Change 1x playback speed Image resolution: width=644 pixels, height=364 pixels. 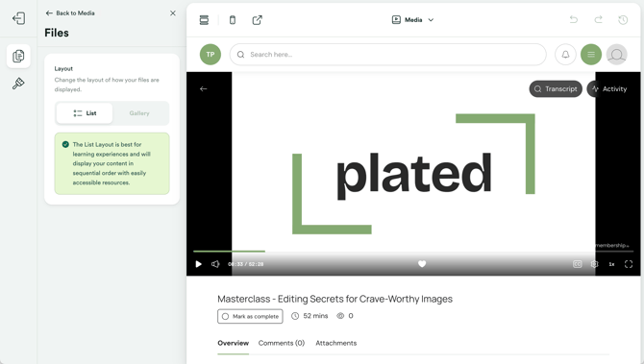[x=611, y=264]
